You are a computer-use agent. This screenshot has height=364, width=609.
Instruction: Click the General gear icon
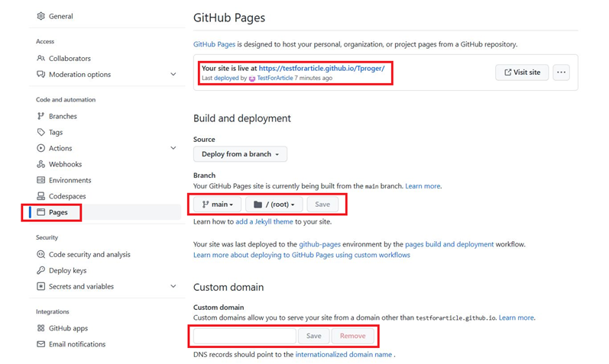pos(40,16)
